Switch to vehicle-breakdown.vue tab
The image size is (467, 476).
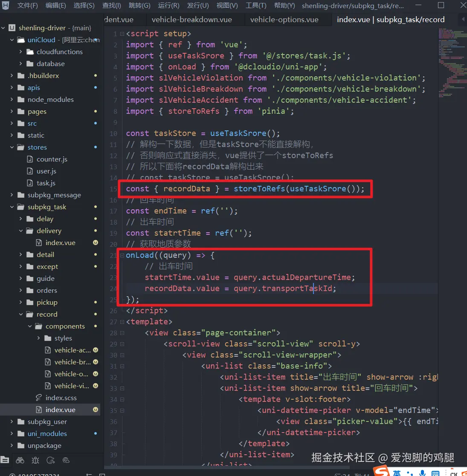tap(192, 20)
